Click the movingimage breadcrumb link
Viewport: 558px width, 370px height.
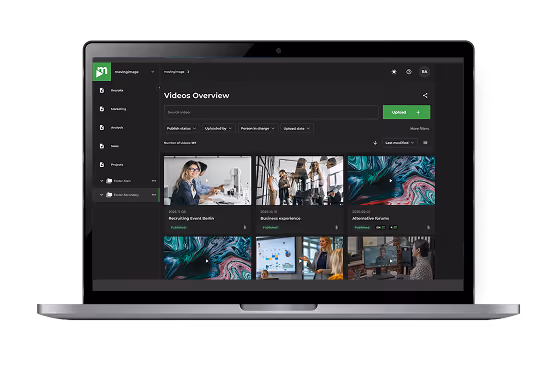pyautogui.click(x=174, y=72)
